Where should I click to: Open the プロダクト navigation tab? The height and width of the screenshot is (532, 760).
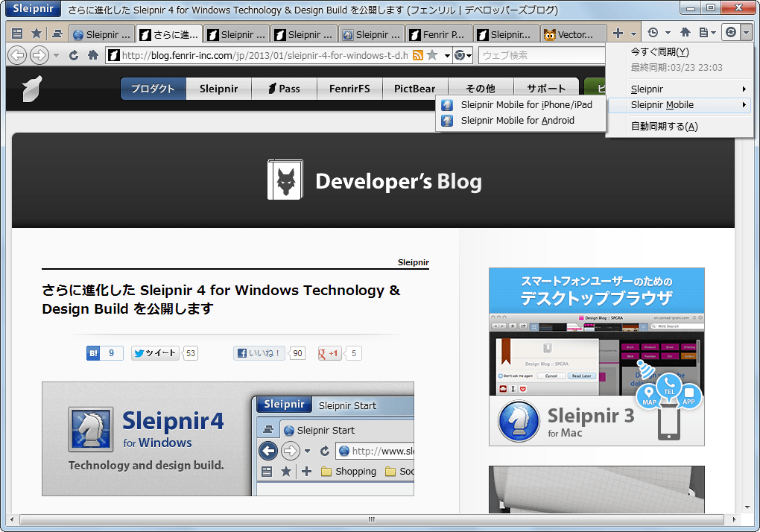click(x=153, y=89)
